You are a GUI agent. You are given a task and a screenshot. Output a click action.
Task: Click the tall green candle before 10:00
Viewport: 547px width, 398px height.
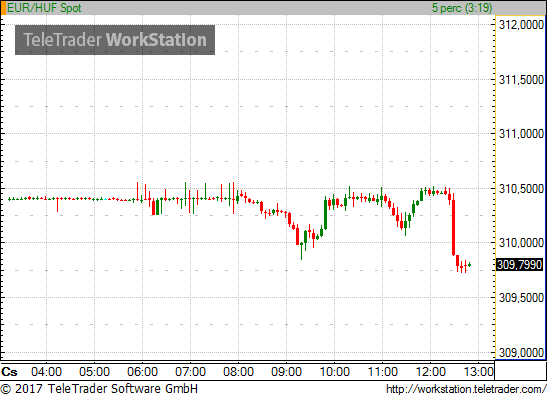pyautogui.click(x=325, y=214)
